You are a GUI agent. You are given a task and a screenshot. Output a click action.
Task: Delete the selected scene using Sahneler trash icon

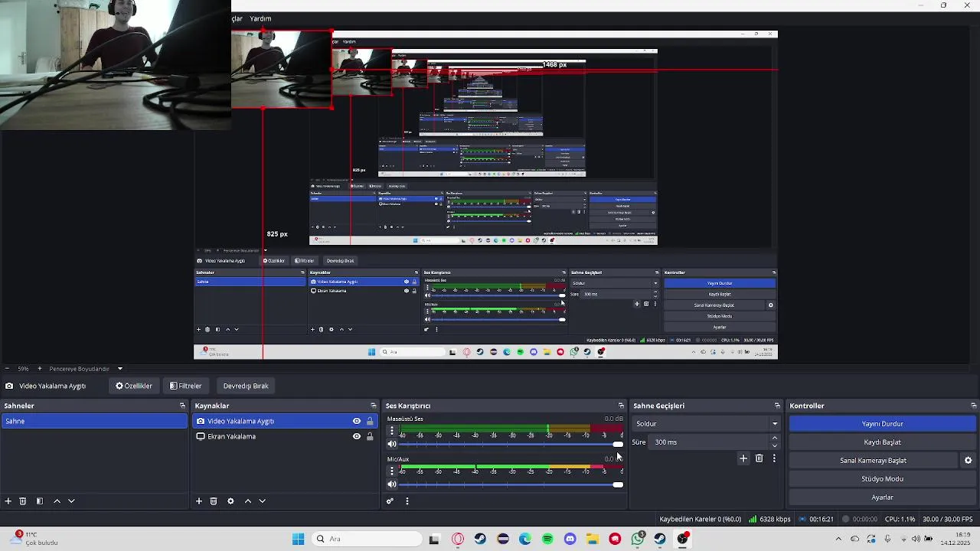23,501
